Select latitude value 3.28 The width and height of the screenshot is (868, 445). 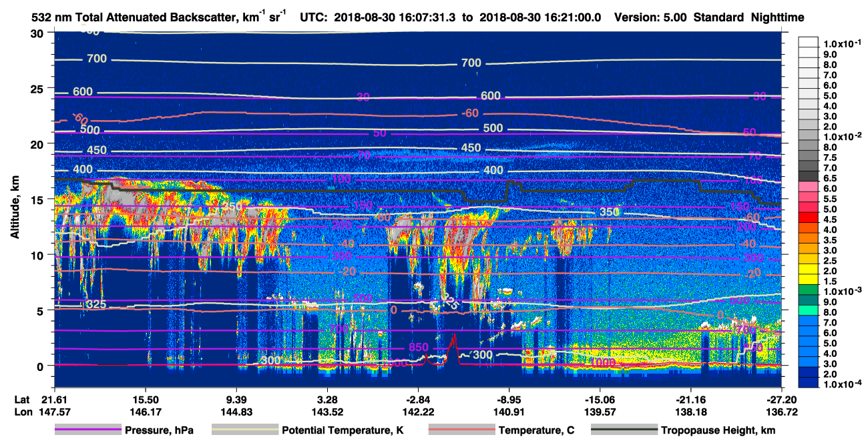point(327,399)
